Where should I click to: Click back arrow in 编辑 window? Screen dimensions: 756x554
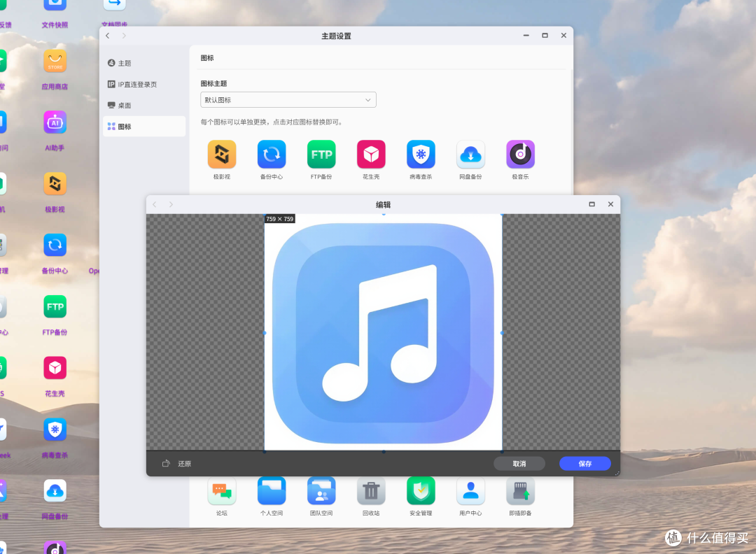coord(155,204)
